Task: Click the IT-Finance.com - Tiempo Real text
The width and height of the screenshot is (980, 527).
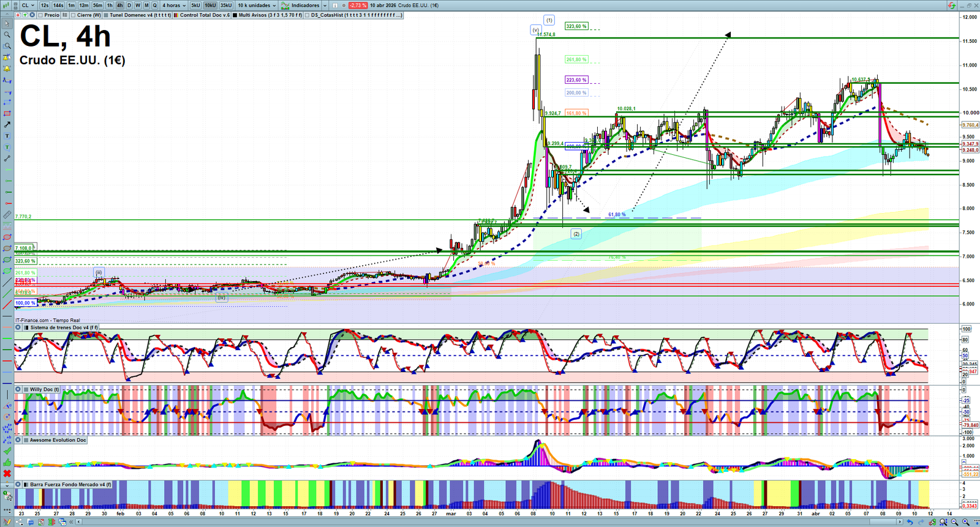Action: [48, 320]
